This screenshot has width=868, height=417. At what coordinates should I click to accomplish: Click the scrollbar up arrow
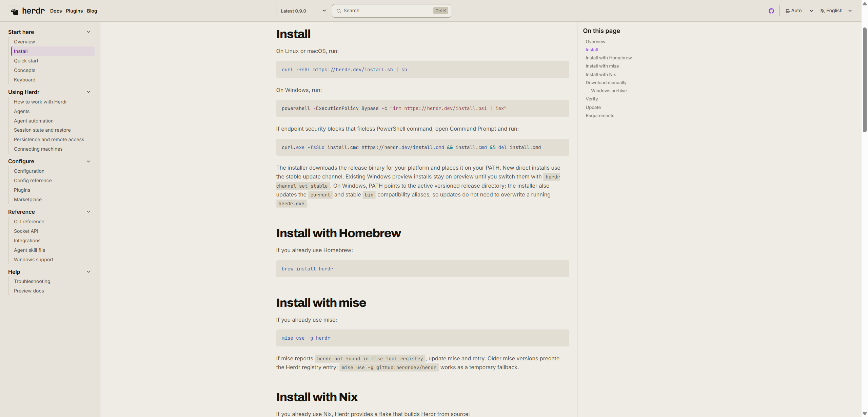[x=865, y=3]
